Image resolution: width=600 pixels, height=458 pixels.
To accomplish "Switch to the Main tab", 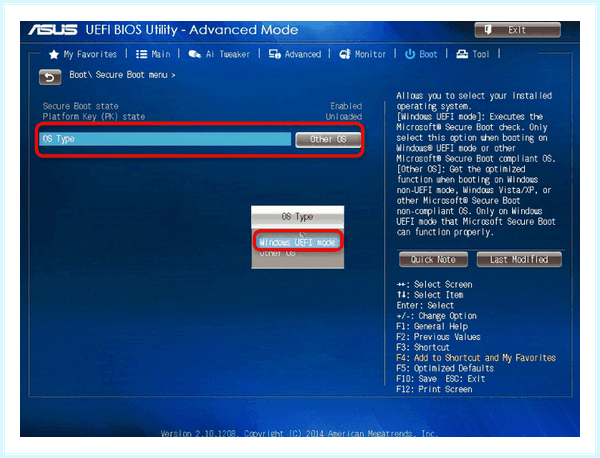I will pyautogui.click(x=153, y=54).
